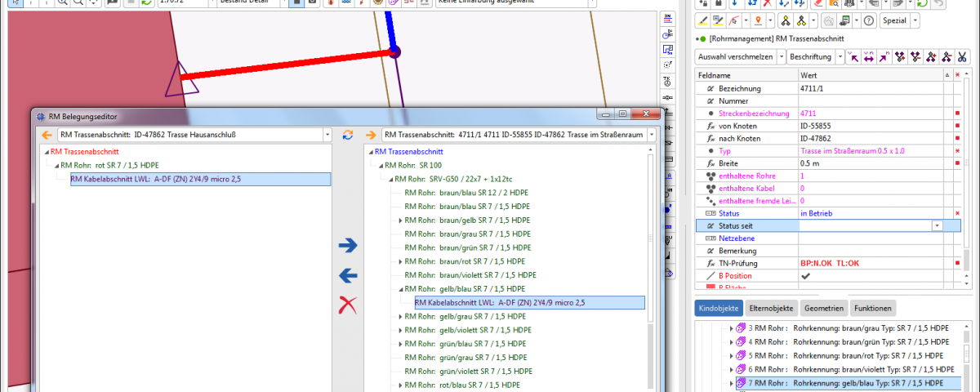Toggle the B Position checkmark
Image resolution: width=980 pixels, height=392 pixels.
[804, 276]
